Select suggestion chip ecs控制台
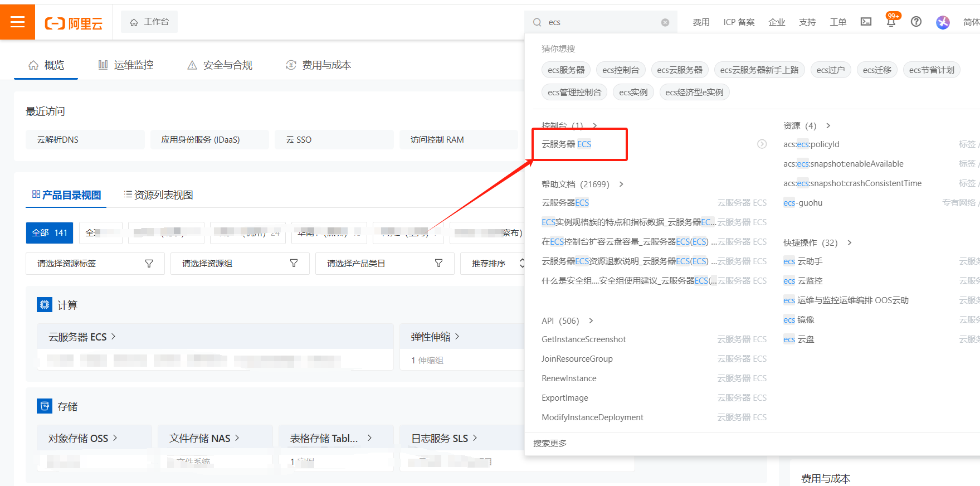The height and width of the screenshot is (486, 980). click(x=621, y=70)
